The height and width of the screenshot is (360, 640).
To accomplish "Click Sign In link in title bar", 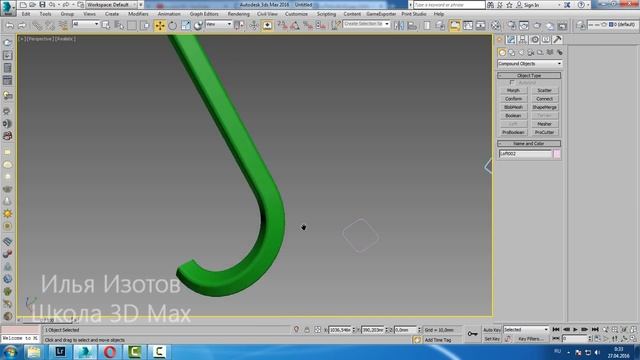I will [531, 5].
